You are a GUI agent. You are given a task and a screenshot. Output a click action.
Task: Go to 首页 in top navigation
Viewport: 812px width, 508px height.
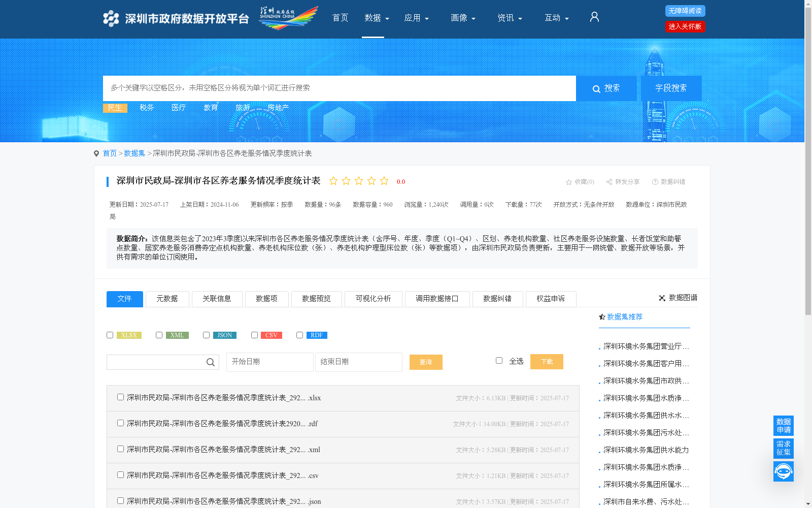pyautogui.click(x=340, y=18)
